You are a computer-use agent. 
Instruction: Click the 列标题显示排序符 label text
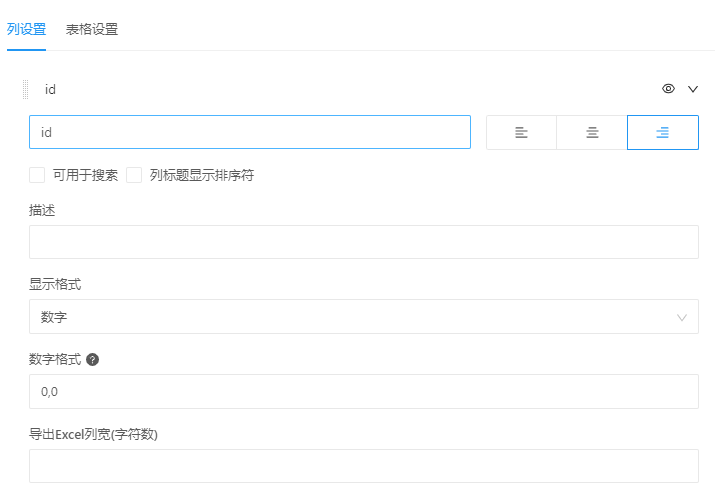pyautogui.click(x=202, y=175)
